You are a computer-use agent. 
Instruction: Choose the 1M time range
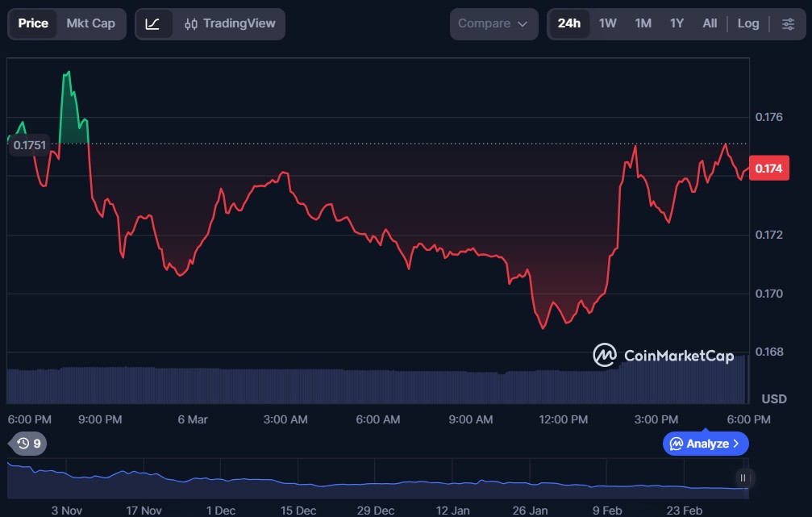click(643, 24)
